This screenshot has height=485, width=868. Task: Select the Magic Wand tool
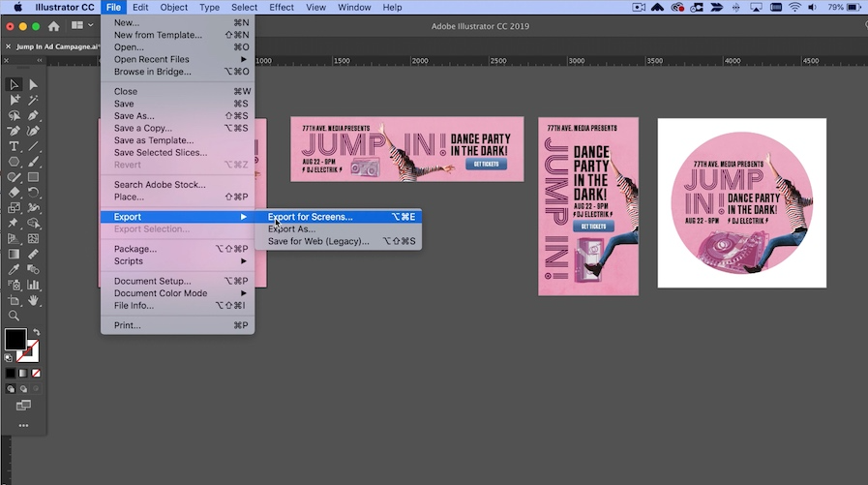[x=33, y=100]
